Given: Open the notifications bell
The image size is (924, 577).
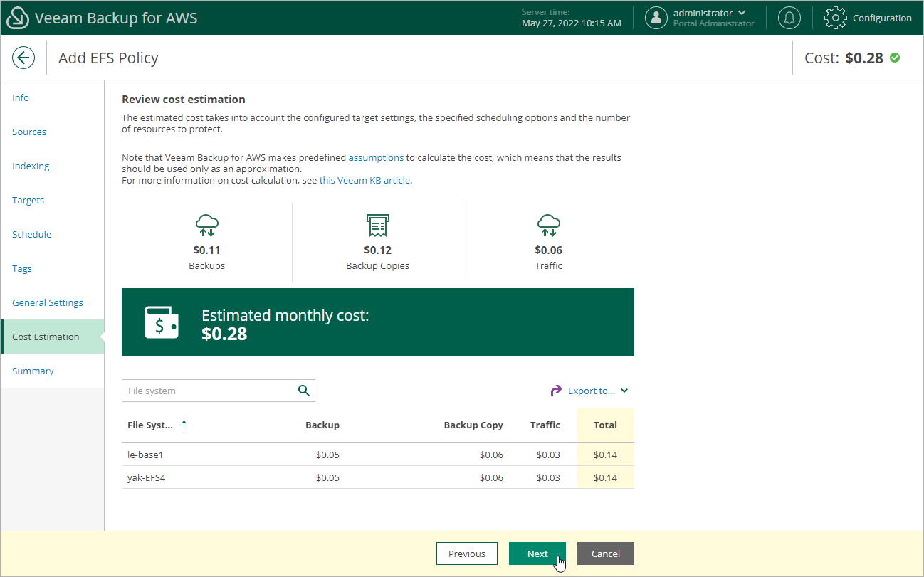Looking at the screenshot, I should click(x=789, y=18).
